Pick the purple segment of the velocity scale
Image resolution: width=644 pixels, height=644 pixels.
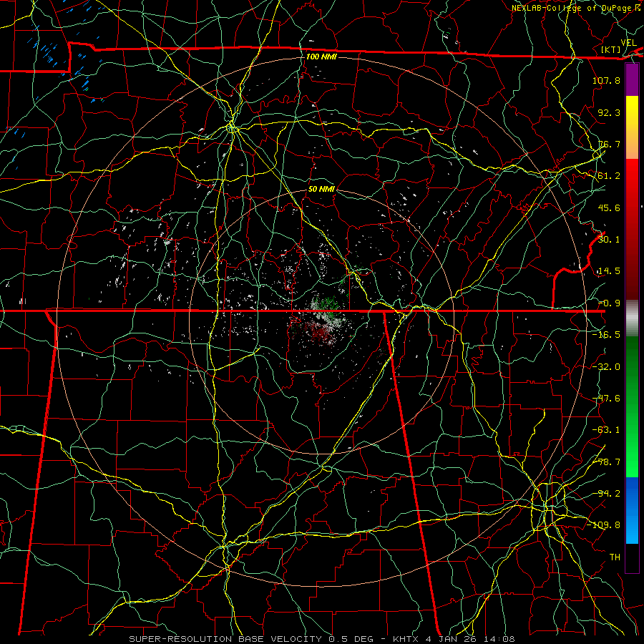[x=632, y=80]
